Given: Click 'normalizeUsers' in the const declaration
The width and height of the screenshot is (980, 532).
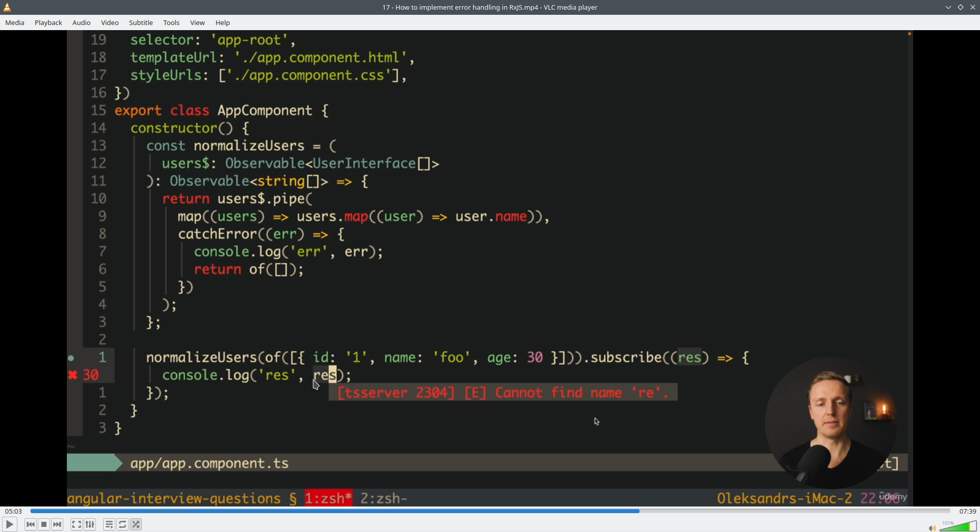Looking at the screenshot, I should pyautogui.click(x=249, y=146).
